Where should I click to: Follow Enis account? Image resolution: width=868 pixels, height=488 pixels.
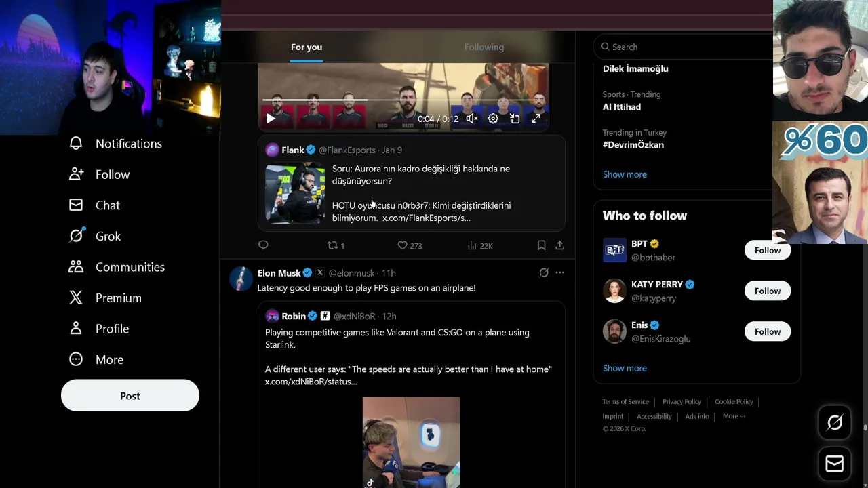click(x=768, y=331)
